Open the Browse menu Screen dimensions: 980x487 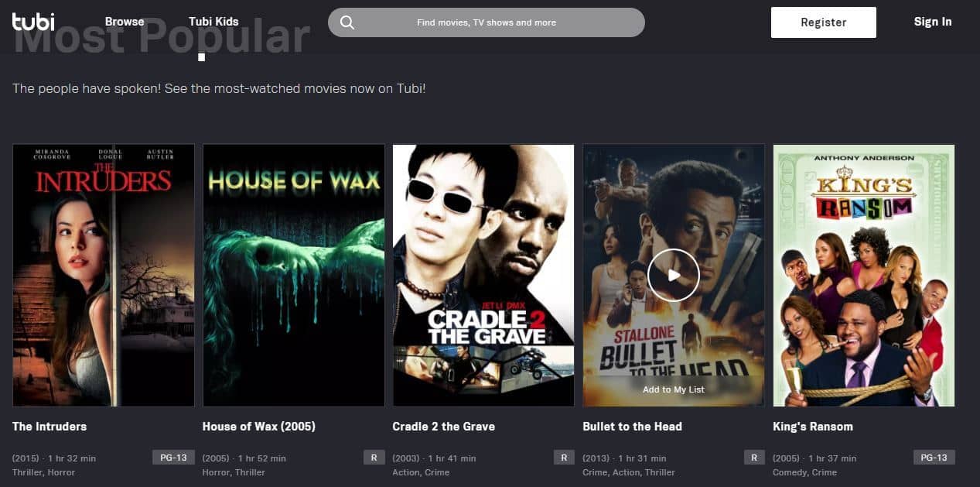tap(125, 22)
